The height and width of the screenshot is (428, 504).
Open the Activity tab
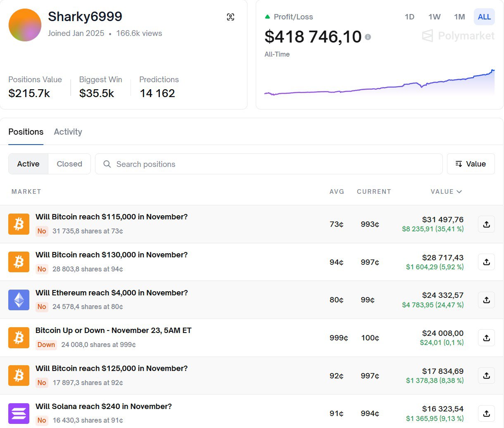pyautogui.click(x=68, y=132)
